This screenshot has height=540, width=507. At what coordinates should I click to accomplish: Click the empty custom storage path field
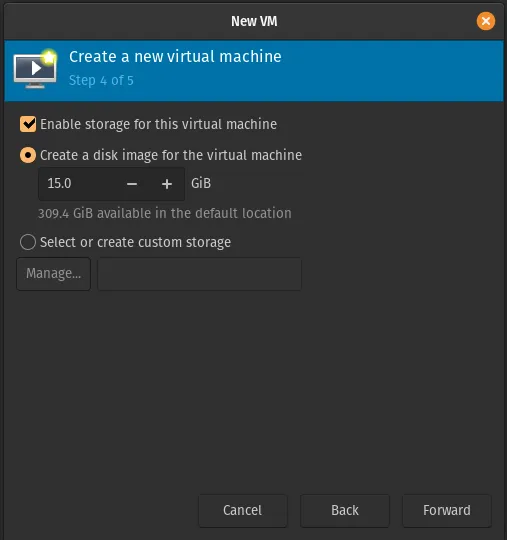[x=200, y=274]
